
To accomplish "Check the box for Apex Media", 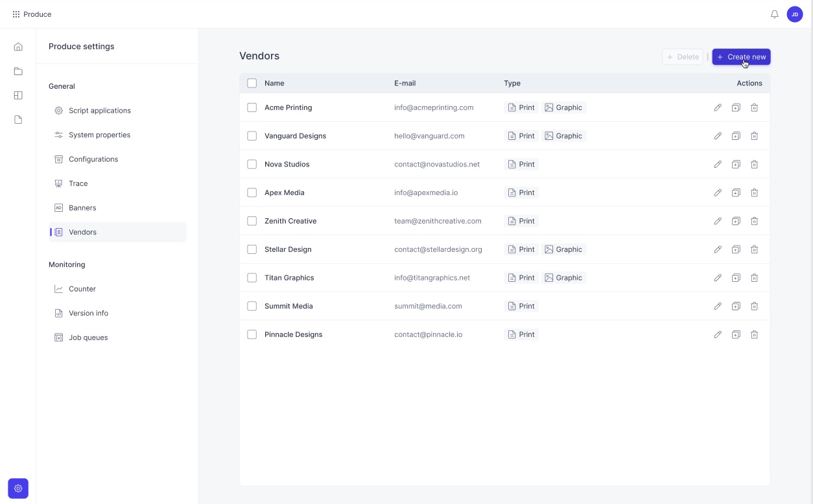I will pos(252,192).
